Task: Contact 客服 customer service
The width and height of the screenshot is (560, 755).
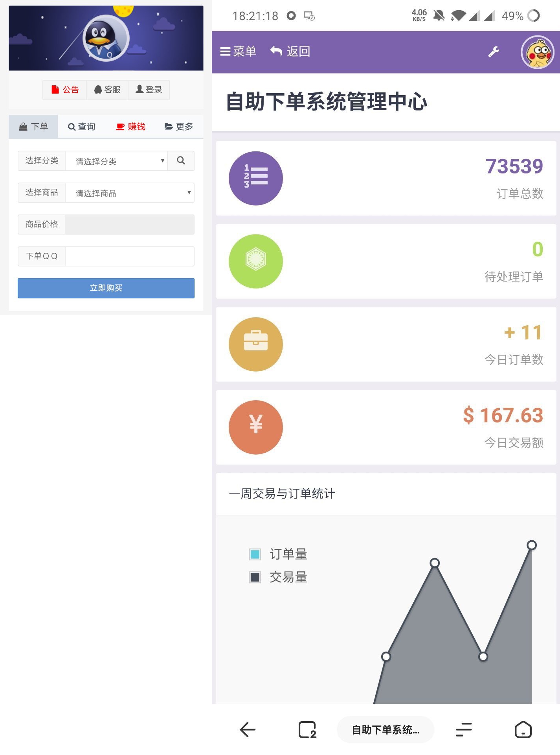Action: (107, 90)
